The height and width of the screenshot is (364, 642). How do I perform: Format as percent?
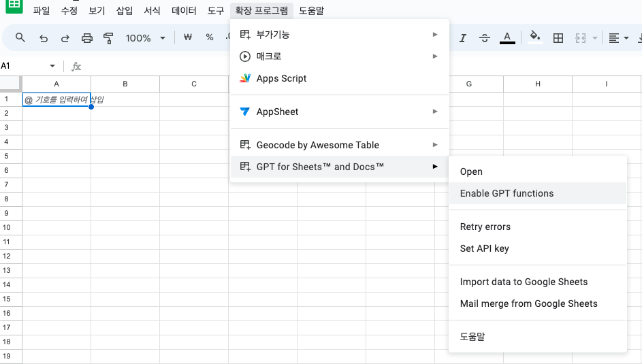pyautogui.click(x=210, y=37)
